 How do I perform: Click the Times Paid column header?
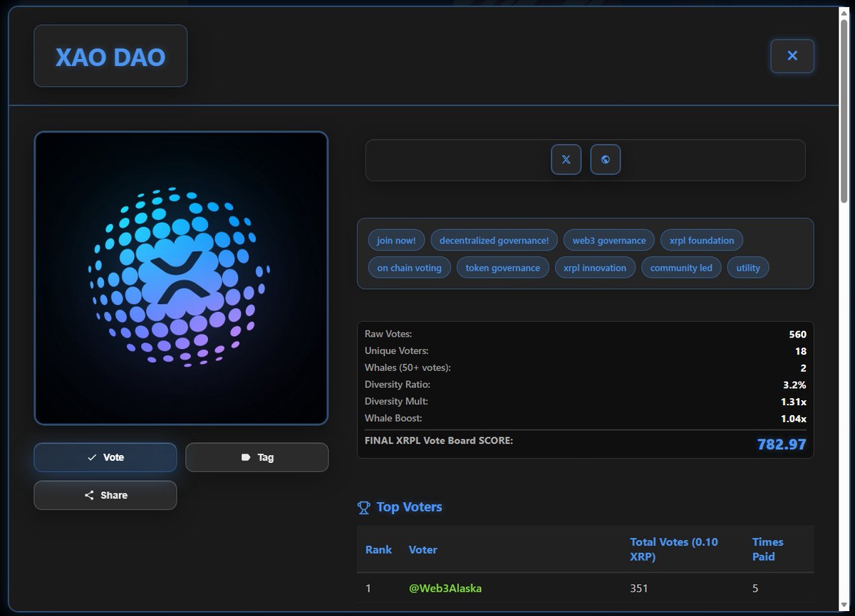(768, 549)
